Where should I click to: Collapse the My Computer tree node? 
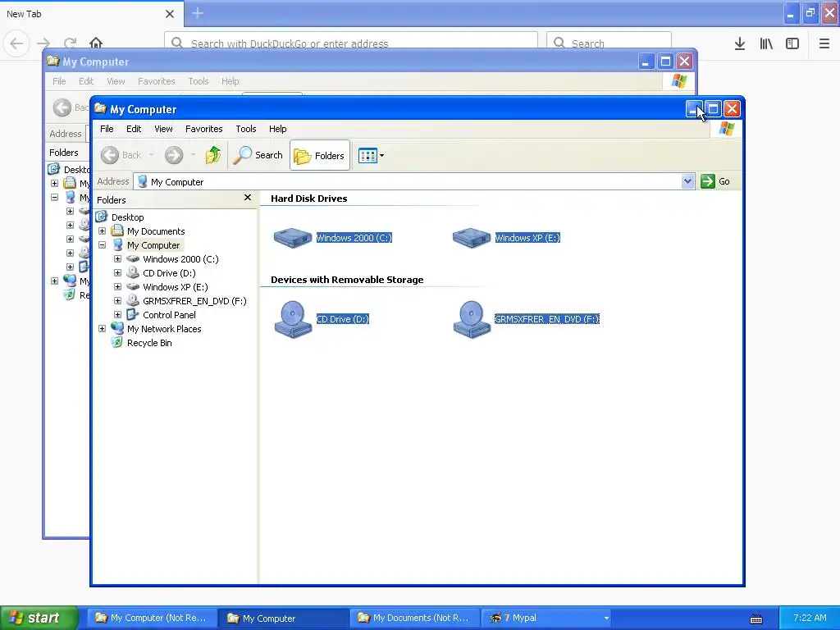(102, 244)
